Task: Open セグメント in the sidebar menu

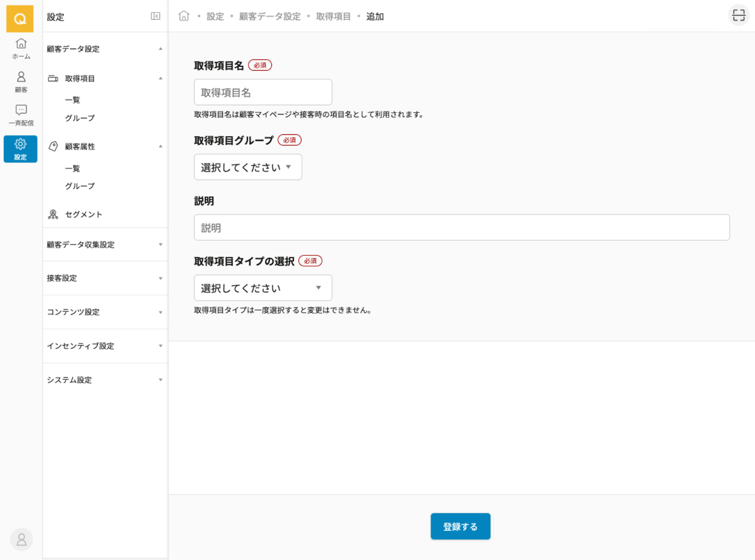Action: (83, 214)
